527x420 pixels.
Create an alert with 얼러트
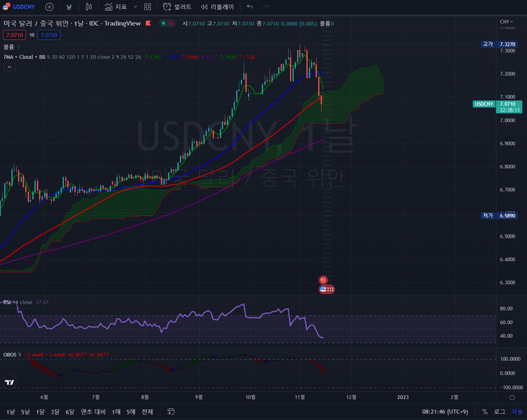click(177, 7)
